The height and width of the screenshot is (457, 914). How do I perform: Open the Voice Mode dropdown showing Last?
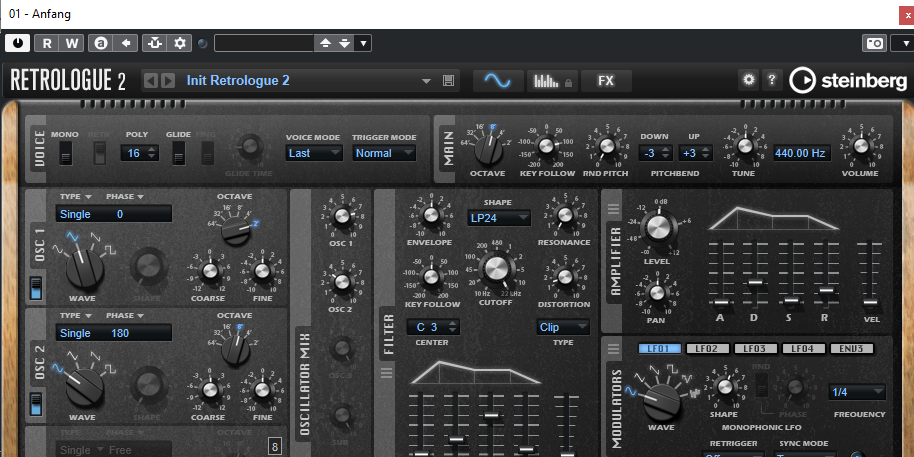tap(312, 153)
